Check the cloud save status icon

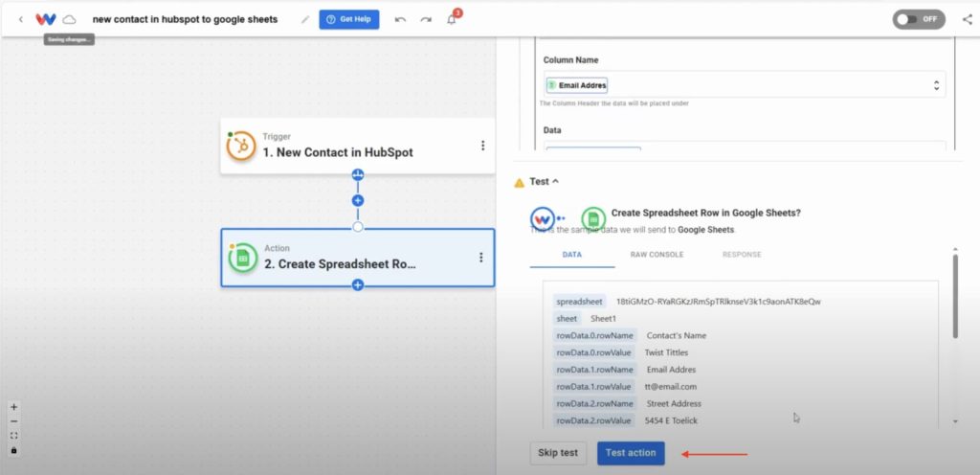tap(69, 19)
